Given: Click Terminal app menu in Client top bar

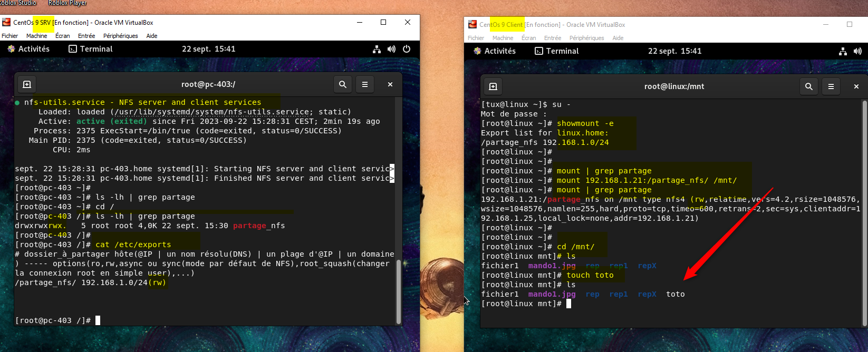Looking at the screenshot, I should pyautogui.click(x=557, y=51).
